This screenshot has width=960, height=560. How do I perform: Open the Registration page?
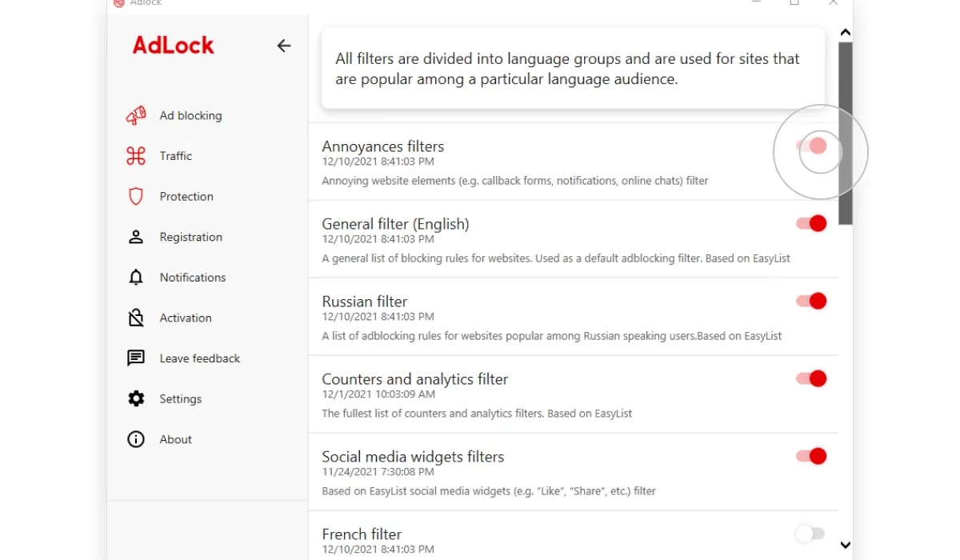click(190, 237)
